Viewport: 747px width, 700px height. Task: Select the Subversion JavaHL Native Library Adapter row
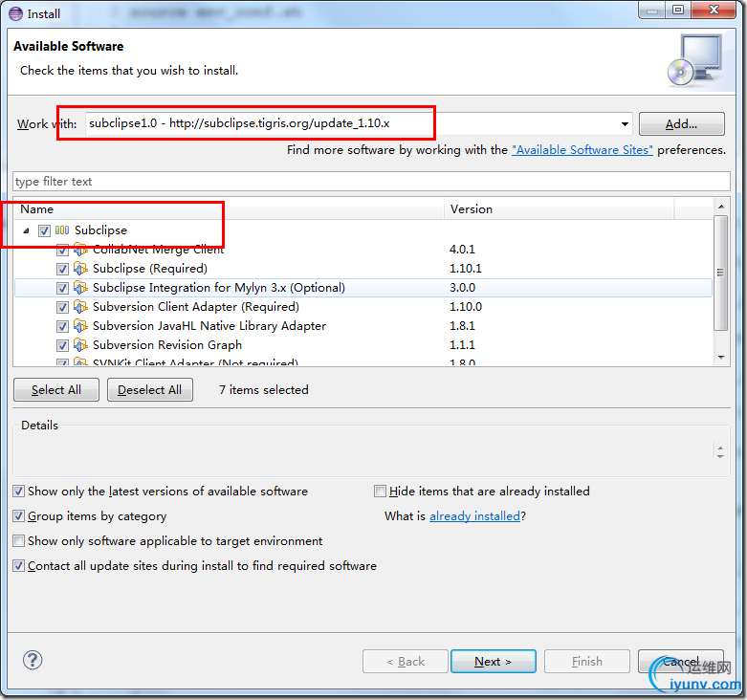pos(363,326)
